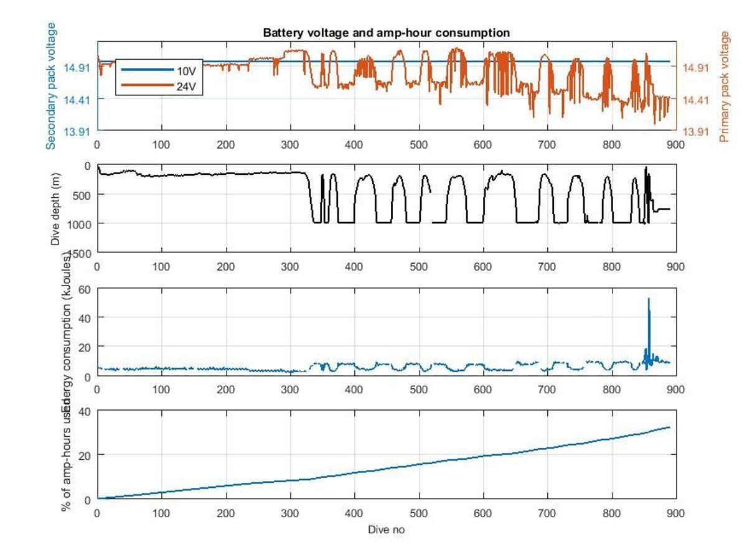The width and height of the screenshot is (747, 560).
Task: Select the "Dive depth (m)" axis label
Action: [x=56, y=209]
